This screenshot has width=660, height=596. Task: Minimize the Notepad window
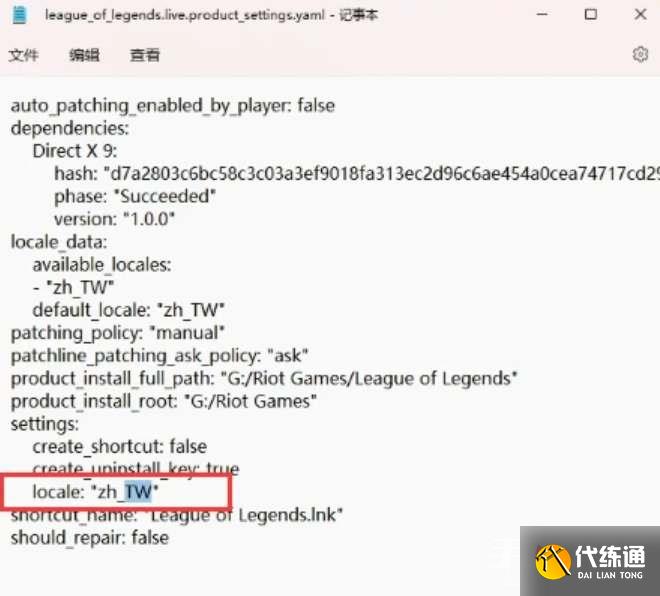click(542, 14)
